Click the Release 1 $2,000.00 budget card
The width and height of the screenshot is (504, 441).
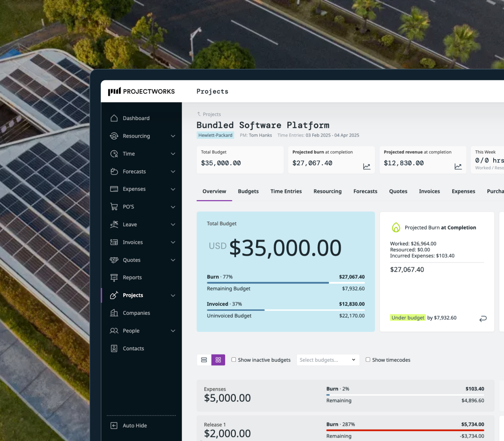point(346,428)
